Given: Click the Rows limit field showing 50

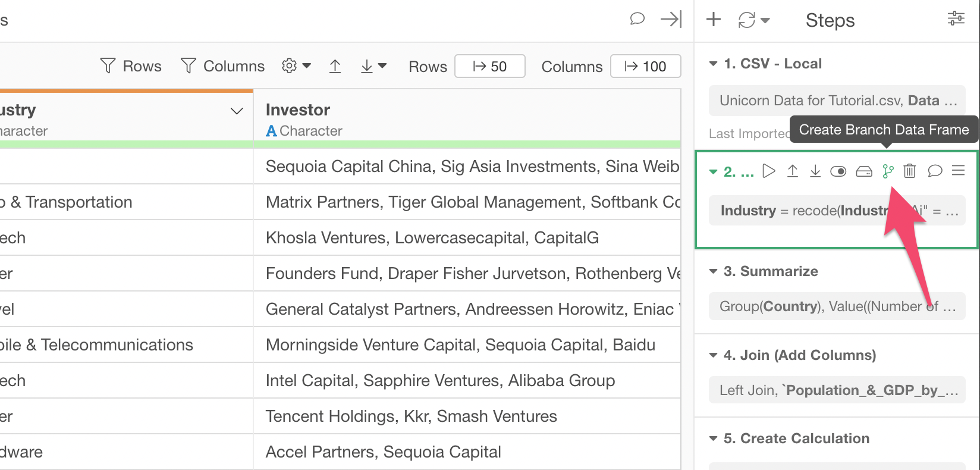Looking at the screenshot, I should coord(489,66).
